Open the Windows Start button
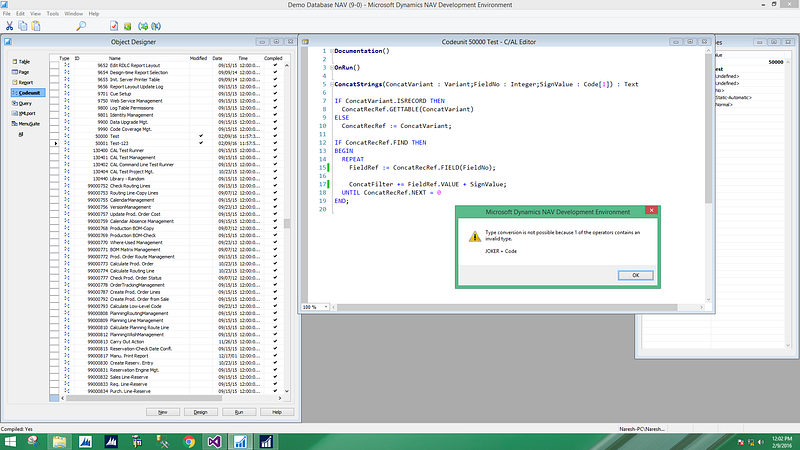 (x=10, y=441)
